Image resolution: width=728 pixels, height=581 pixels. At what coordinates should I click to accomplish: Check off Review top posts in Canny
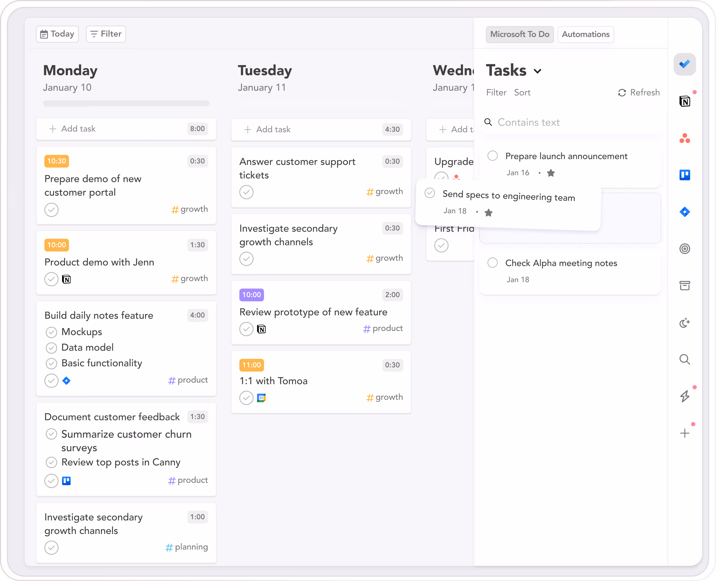(51, 462)
